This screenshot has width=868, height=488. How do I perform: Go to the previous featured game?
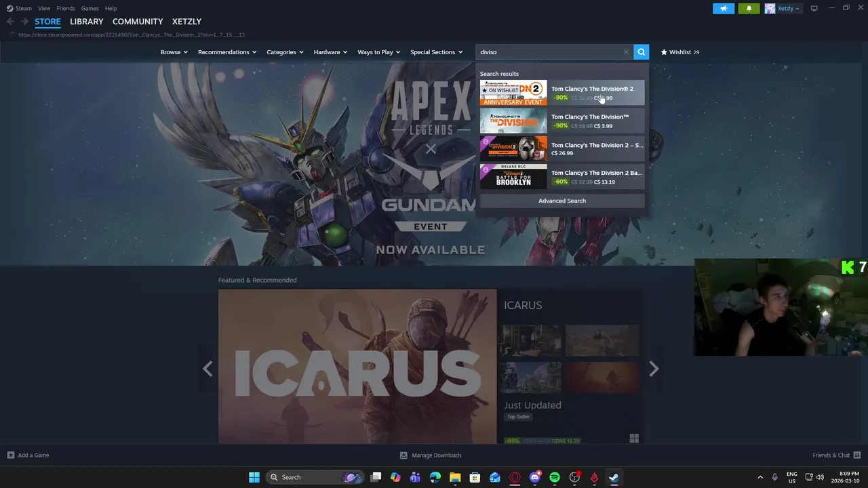click(208, 369)
